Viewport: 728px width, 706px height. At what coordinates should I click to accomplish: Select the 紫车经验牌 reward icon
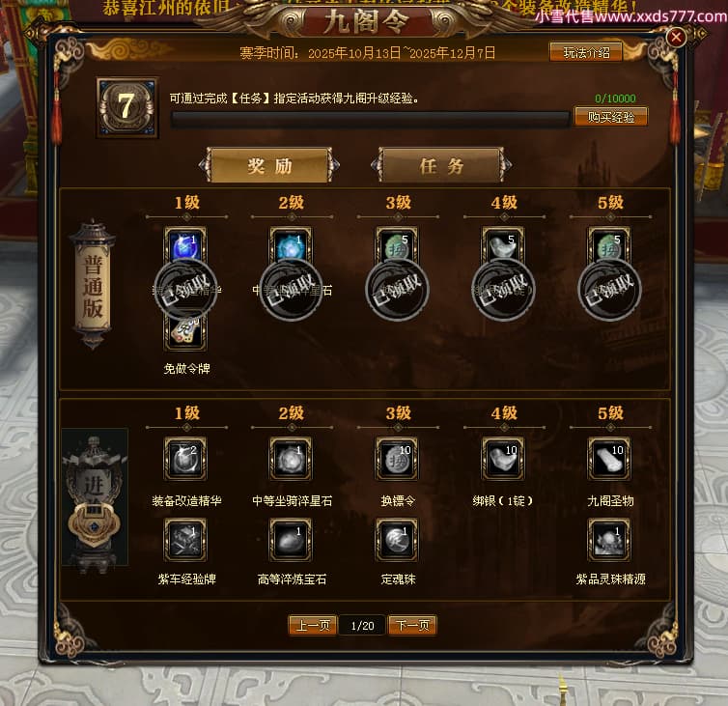tap(185, 539)
